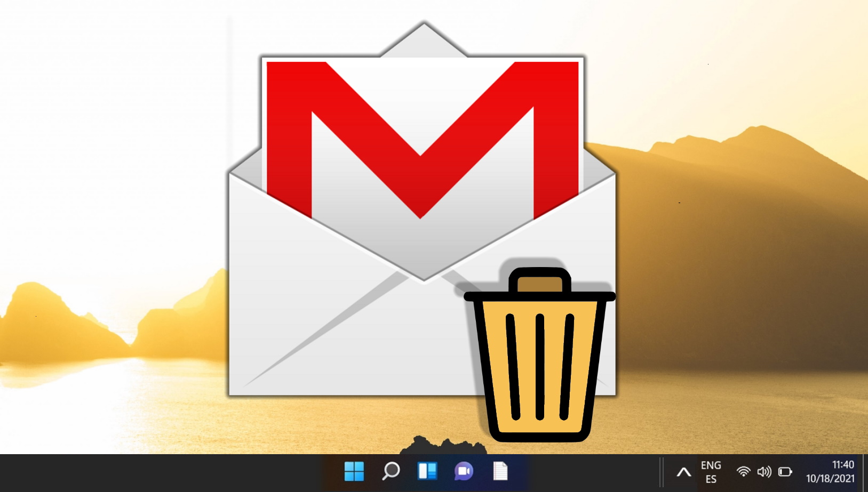Open the volume speaker icon
Screen dimensions: 868x492
[x=764, y=472]
